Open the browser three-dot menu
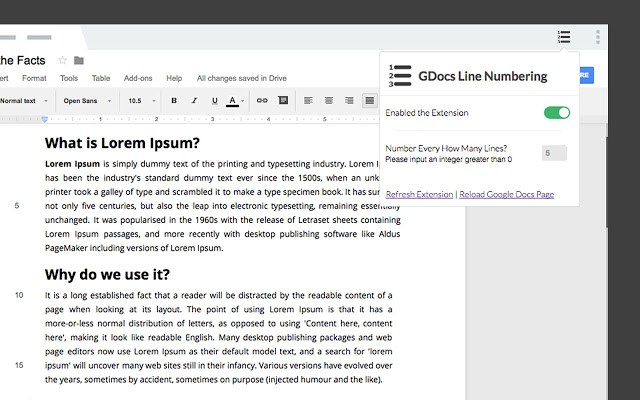This screenshot has height=400, width=640. pos(598,37)
